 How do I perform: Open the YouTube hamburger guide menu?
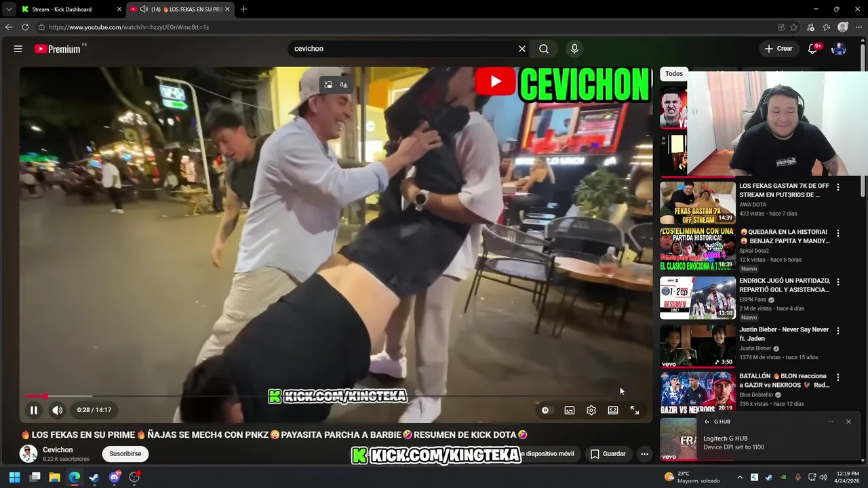tap(18, 49)
